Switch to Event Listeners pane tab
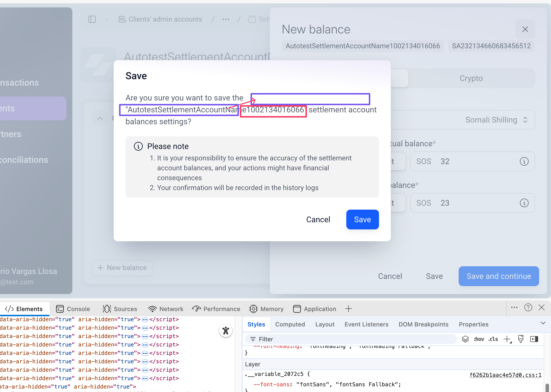The width and height of the screenshot is (551, 392). [x=366, y=324]
